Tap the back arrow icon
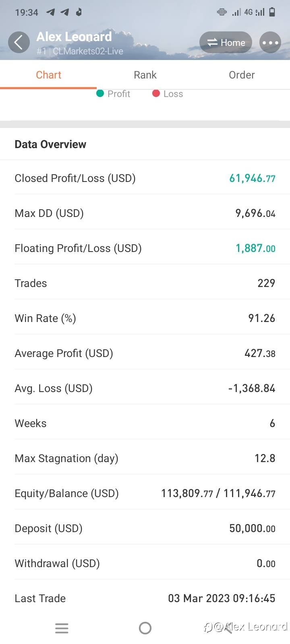Viewport: 290px width, 644px height. tap(19, 42)
